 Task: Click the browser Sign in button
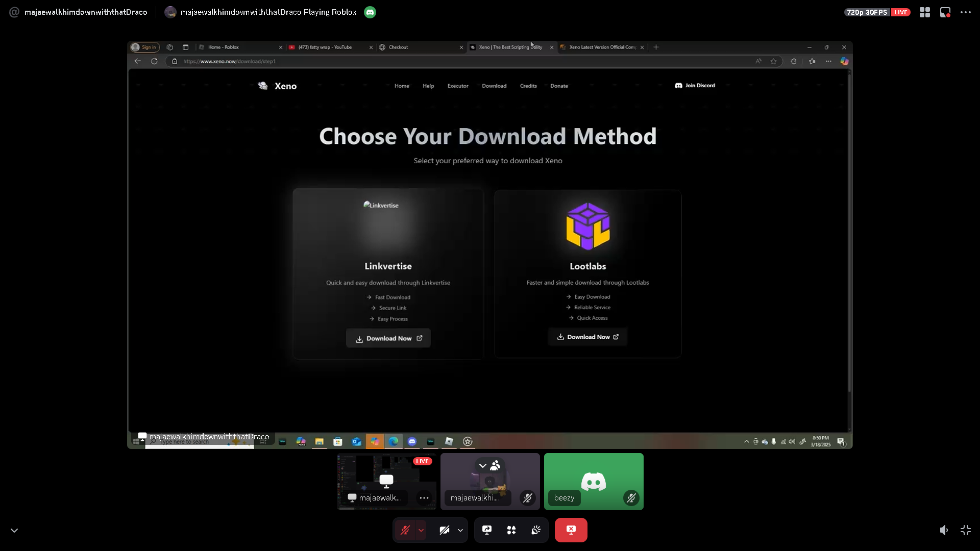(144, 47)
